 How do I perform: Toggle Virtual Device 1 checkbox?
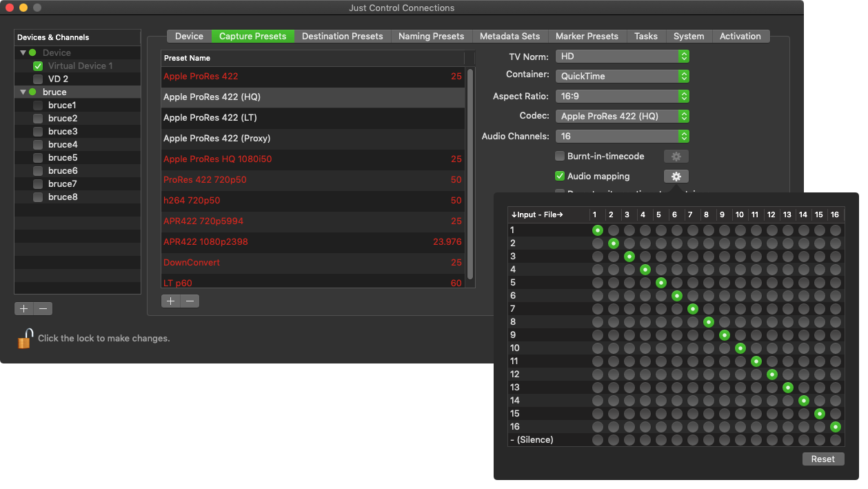coord(38,66)
